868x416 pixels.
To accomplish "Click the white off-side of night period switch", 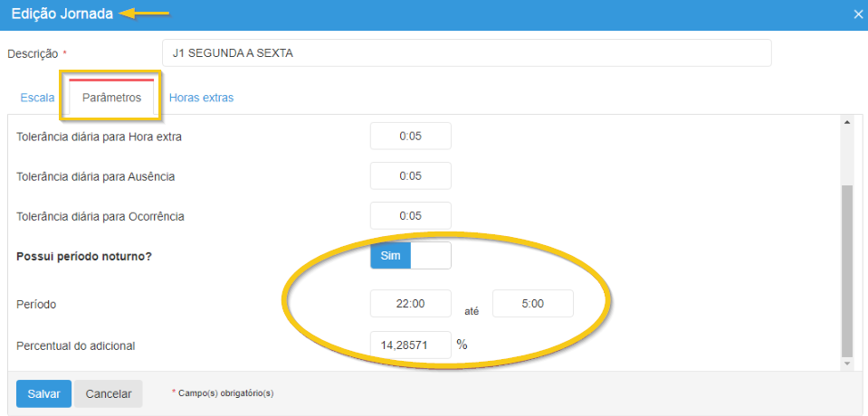I will click(430, 256).
